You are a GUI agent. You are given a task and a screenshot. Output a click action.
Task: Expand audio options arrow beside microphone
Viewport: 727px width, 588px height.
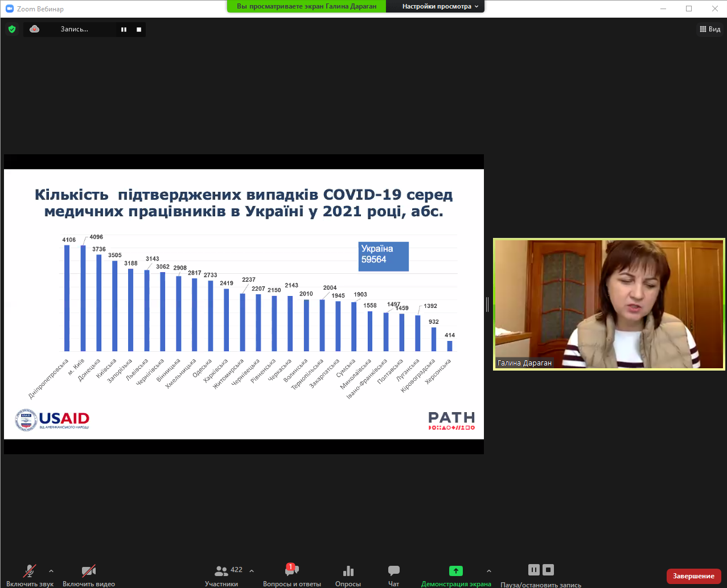51,571
